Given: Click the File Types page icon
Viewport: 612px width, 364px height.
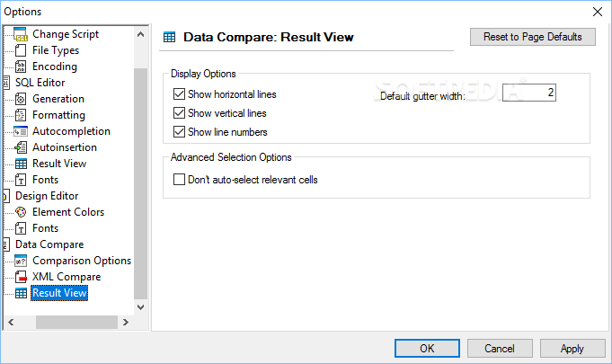Looking at the screenshot, I should click(22, 50).
